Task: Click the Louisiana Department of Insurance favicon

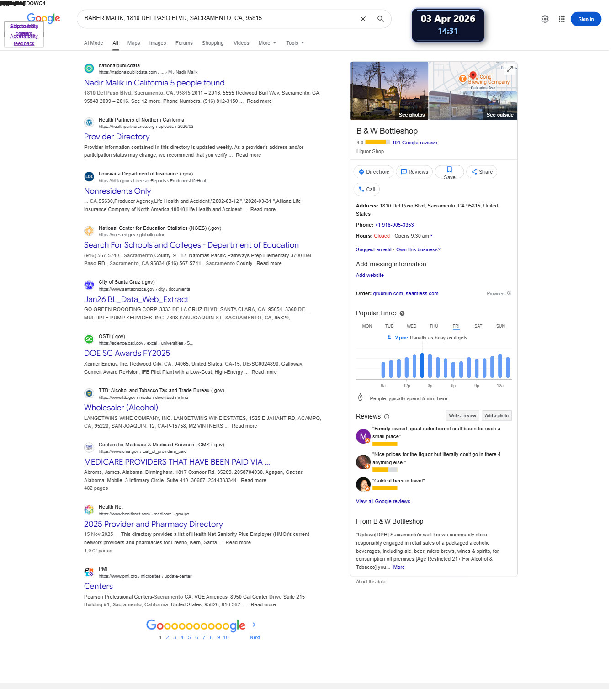Action: (x=89, y=176)
